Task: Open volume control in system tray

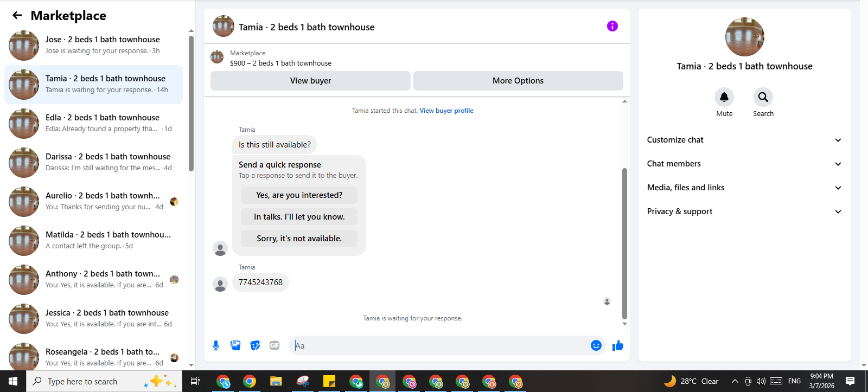Action: pos(761,381)
